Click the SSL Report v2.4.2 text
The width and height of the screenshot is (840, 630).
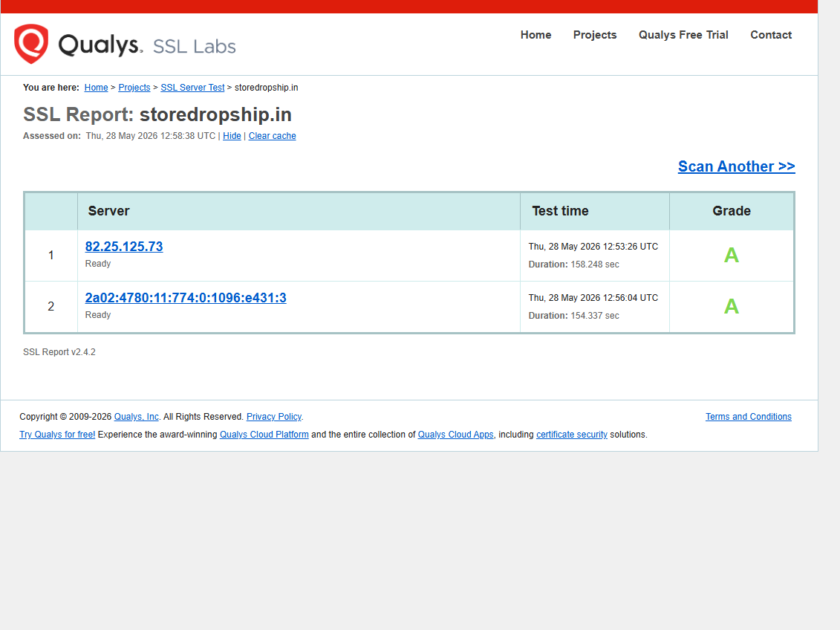[59, 352]
